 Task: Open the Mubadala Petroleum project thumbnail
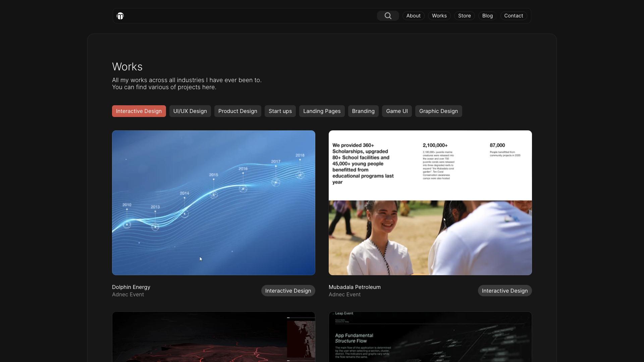[x=430, y=203]
